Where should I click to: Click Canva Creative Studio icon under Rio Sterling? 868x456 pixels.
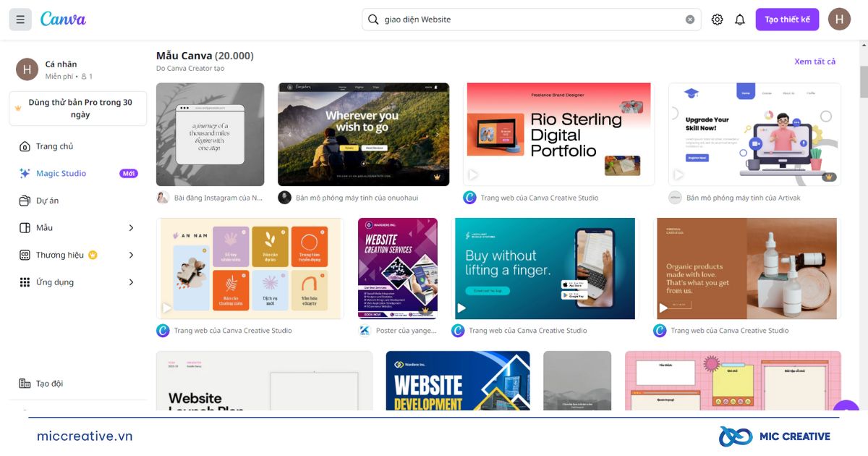click(x=469, y=198)
